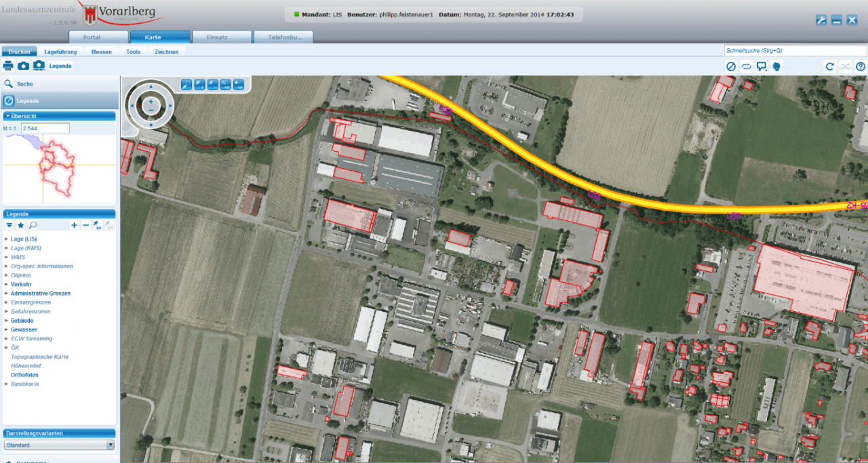Click the star icon in Legende panel
The width and height of the screenshot is (868, 463).
click(20, 225)
